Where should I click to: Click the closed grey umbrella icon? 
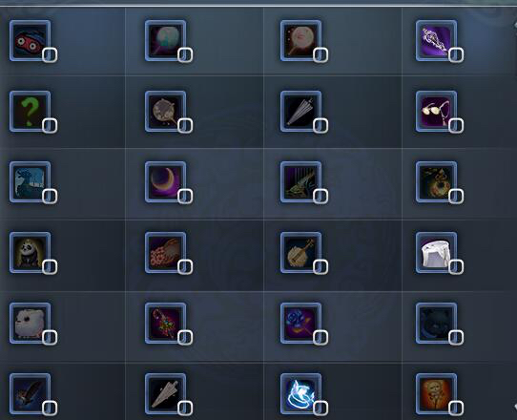300,112
